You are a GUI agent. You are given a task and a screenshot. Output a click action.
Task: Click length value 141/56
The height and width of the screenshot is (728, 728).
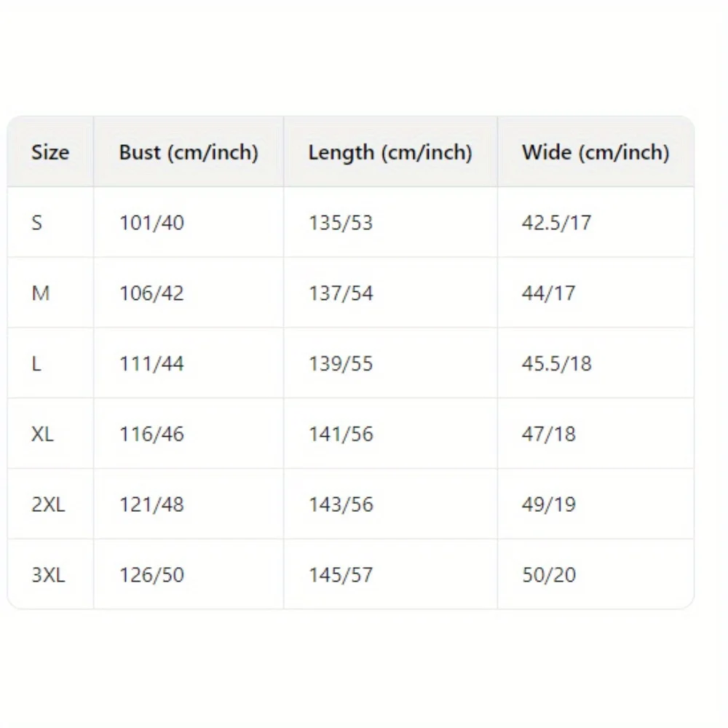click(341, 434)
